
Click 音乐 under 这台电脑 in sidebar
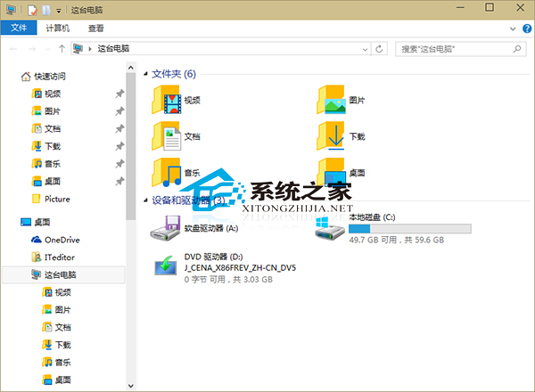click(57, 363)
